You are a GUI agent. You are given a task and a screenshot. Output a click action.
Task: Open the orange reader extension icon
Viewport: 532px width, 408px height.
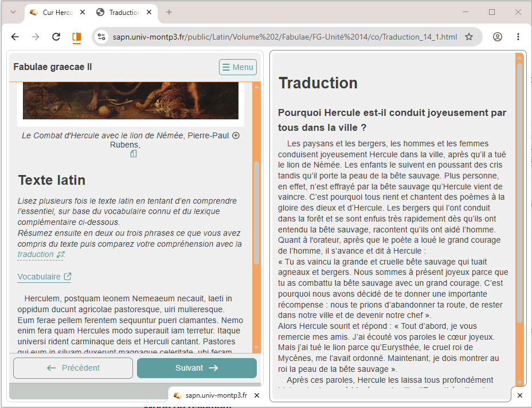point(77,37)
